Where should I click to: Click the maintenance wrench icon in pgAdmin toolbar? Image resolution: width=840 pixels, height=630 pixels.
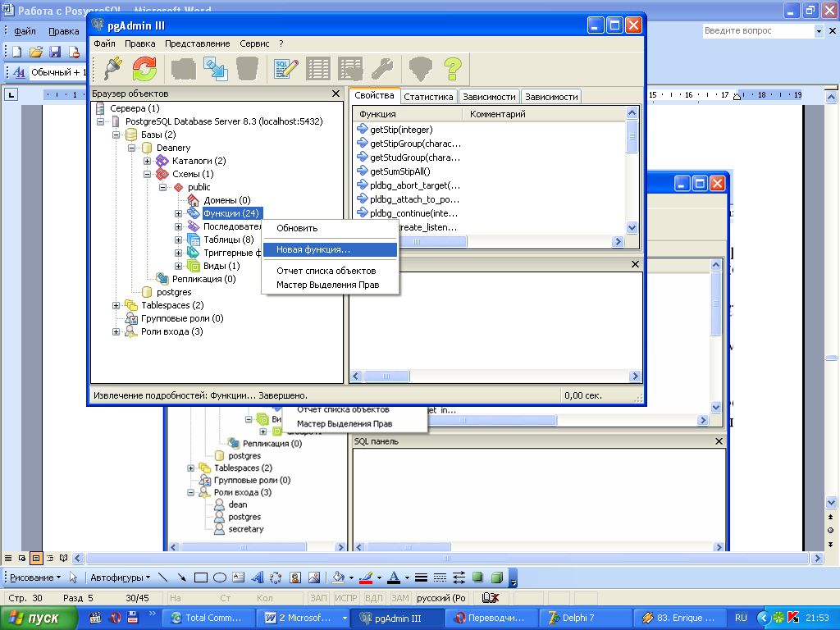point(382,69)
